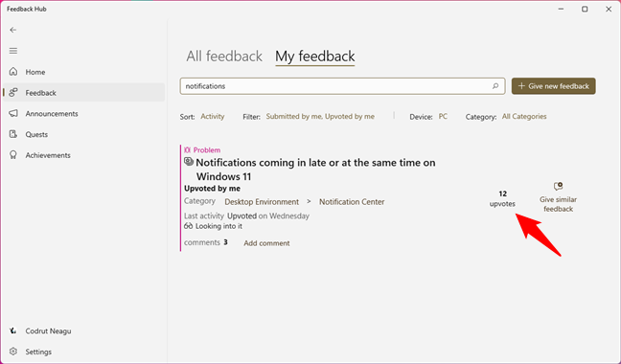Open the Device PC dropdown
This screenshot has height=364, width=621.
[443, 116]
